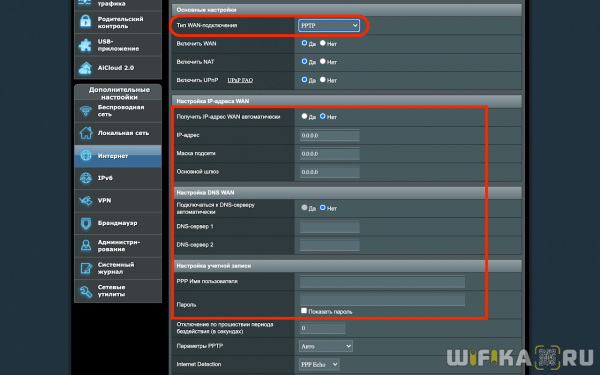
Task: Open Брандмауэр section
Action: click(x=117, y=223)
